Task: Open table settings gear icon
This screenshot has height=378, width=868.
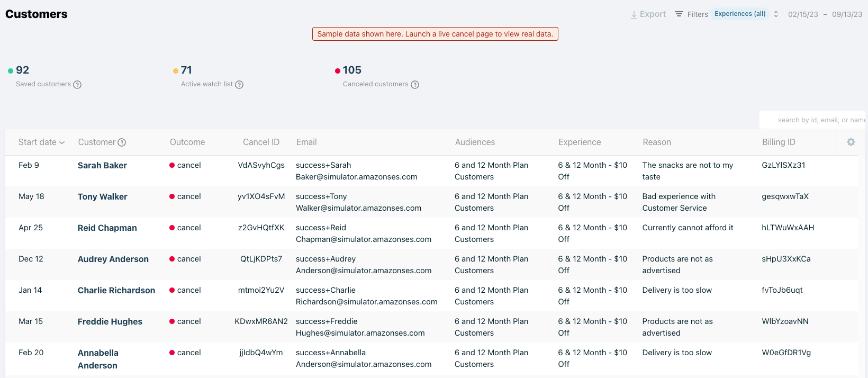Action: pos(851,142)
